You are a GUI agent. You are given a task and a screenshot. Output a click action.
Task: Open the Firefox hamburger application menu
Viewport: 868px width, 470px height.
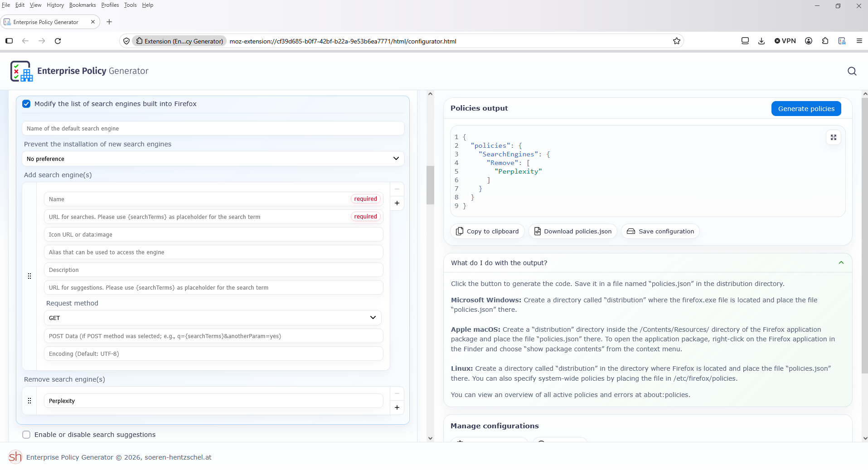(x=859, y=41)
